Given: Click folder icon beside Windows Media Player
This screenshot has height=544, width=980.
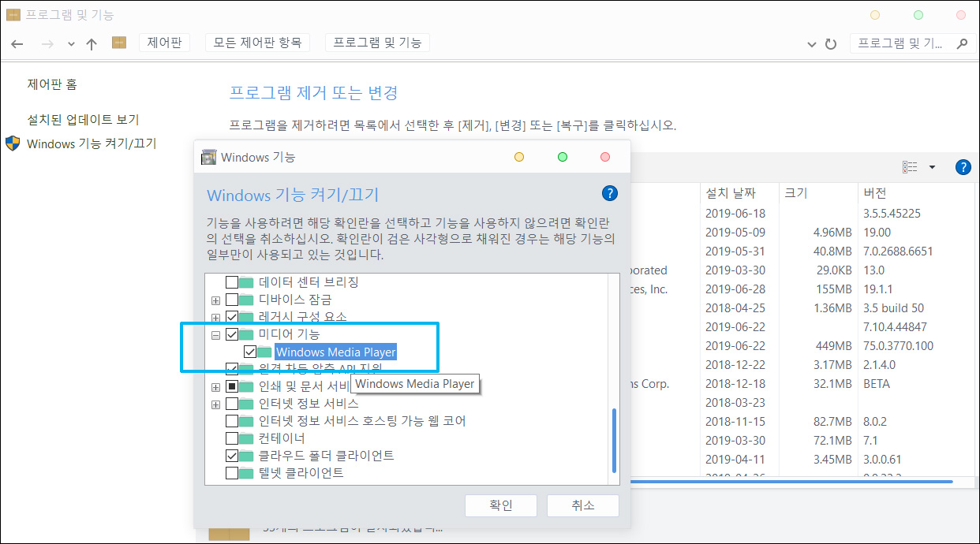Looking at the screenshot, I should pyautogui.click(x=264, y=352).
